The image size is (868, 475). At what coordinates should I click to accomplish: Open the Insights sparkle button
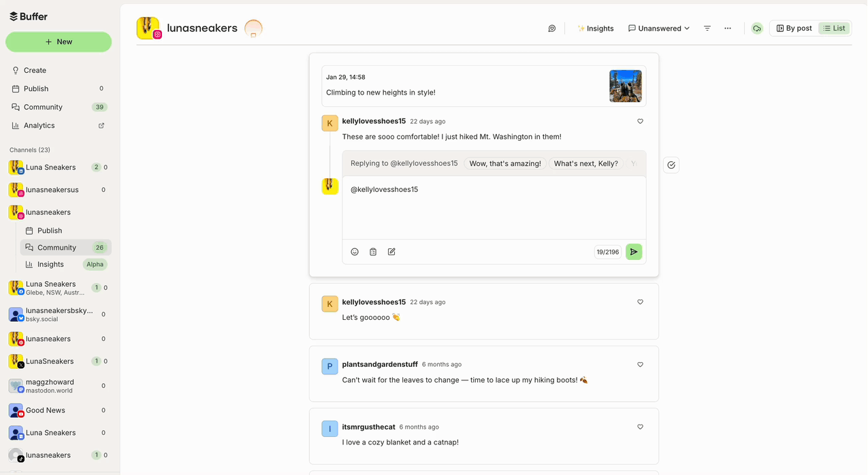pyautogui.click(x=596, y=29)
